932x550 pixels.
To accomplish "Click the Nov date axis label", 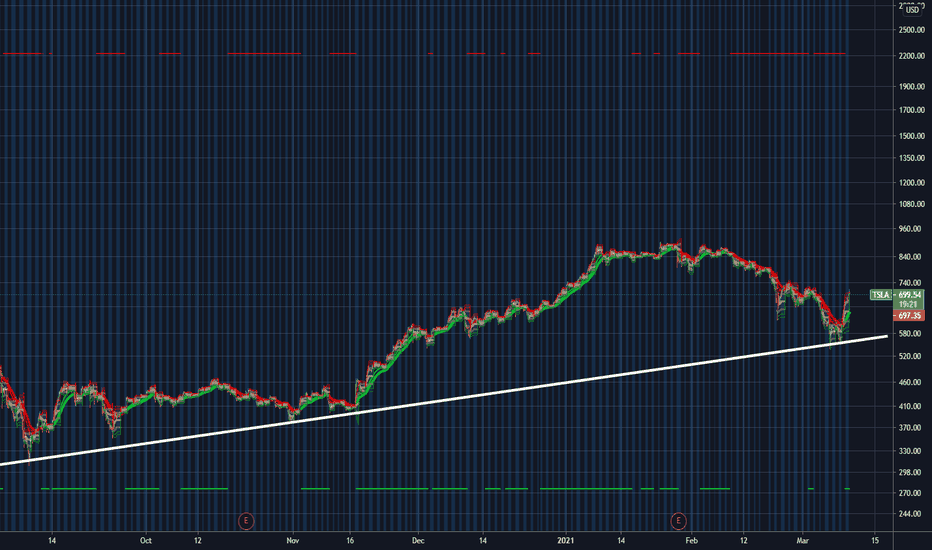I will click(x=292, y=540).
